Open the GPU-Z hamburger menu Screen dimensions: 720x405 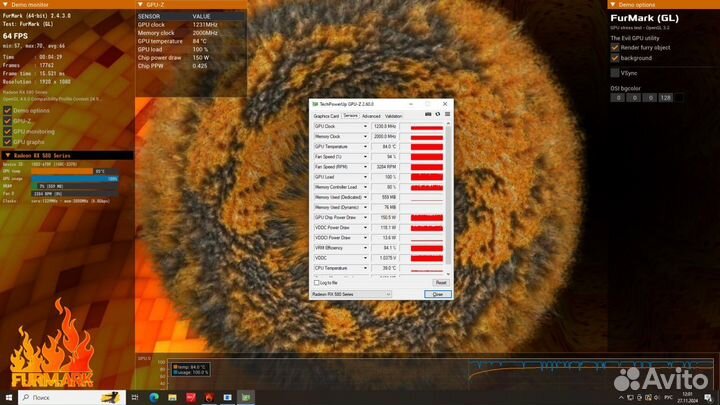click(447, 114)
